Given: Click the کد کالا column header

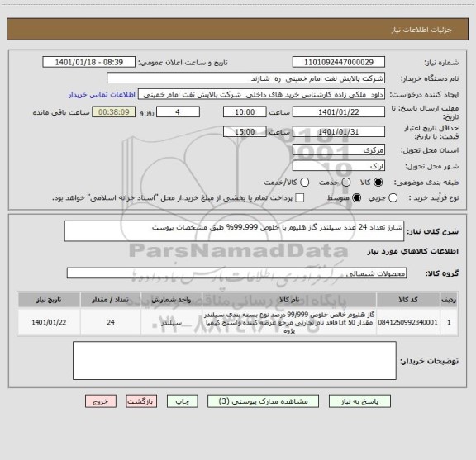Looking at the screenshot, I should point(408,300).
